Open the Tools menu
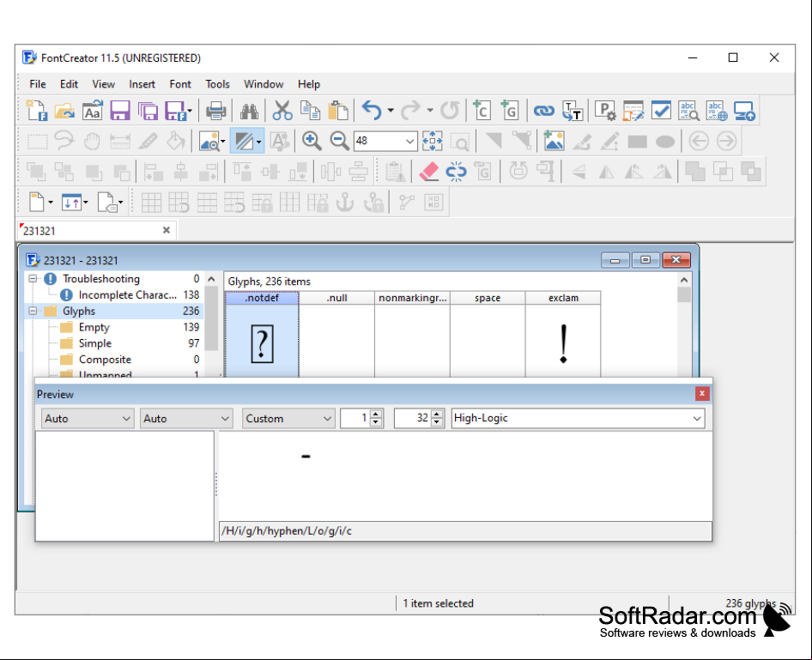The height and width of the screenshot is (660, 812). click(x=217, y=84)
